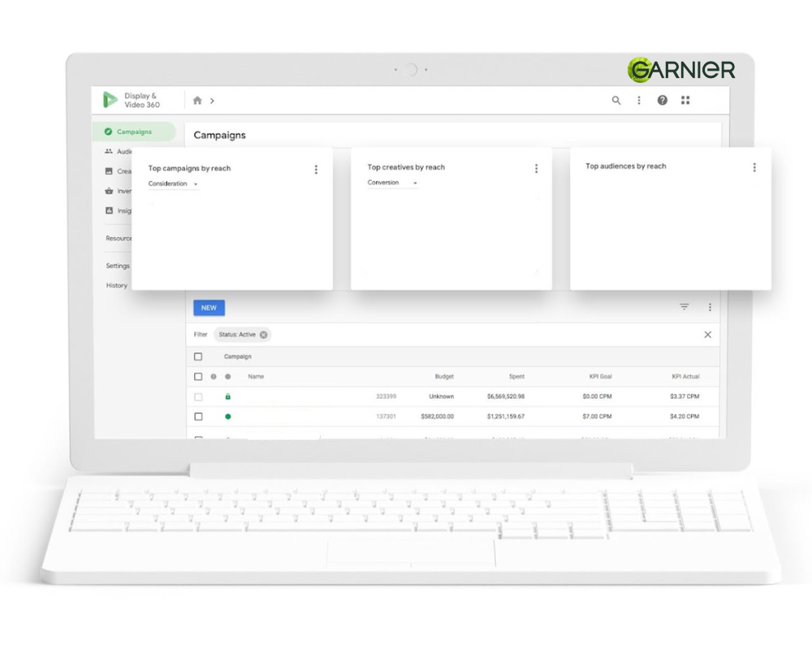Screen dimensions: 812x650
Task: Open the apps grid icon
Action: coord(685,101)
